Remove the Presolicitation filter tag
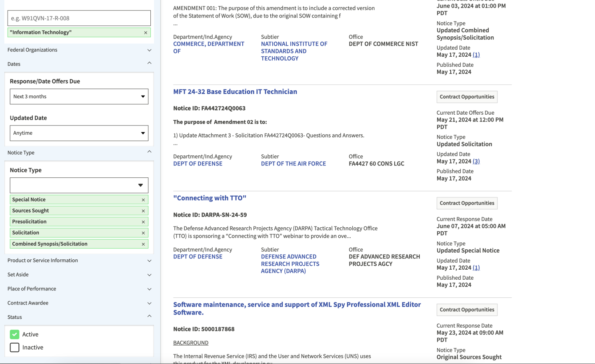 click(143, 222)
